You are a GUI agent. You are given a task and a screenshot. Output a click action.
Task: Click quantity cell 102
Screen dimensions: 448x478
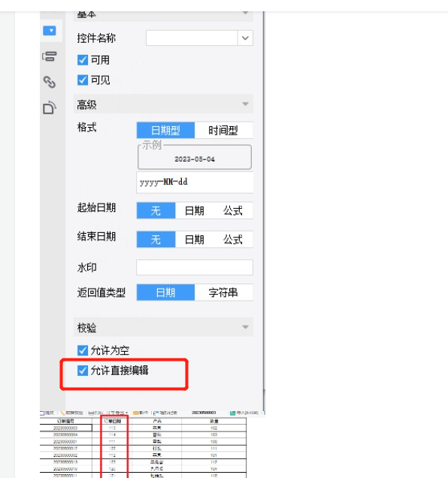pyautogui.click(x=213, y=428)
